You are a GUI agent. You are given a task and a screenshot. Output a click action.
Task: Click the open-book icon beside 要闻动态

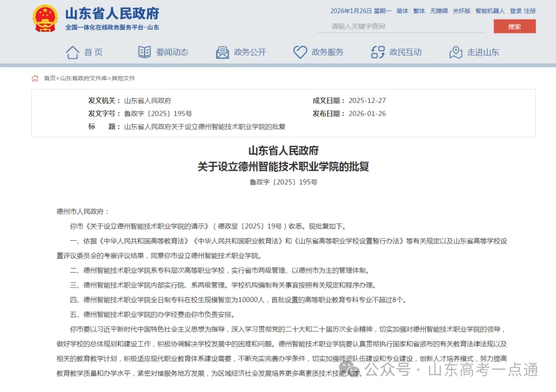point(144,52)
